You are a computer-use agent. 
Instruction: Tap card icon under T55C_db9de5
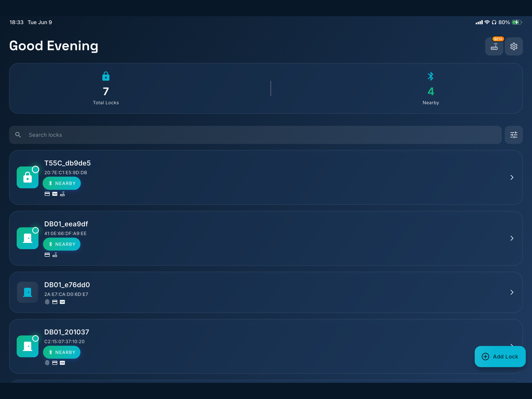47,194
